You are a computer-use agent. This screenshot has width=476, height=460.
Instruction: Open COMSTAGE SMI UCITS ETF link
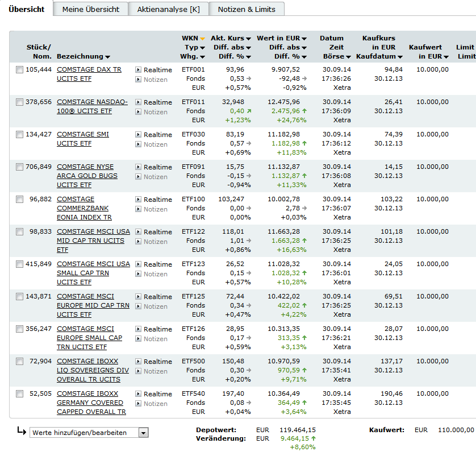(x=82, y=139)
